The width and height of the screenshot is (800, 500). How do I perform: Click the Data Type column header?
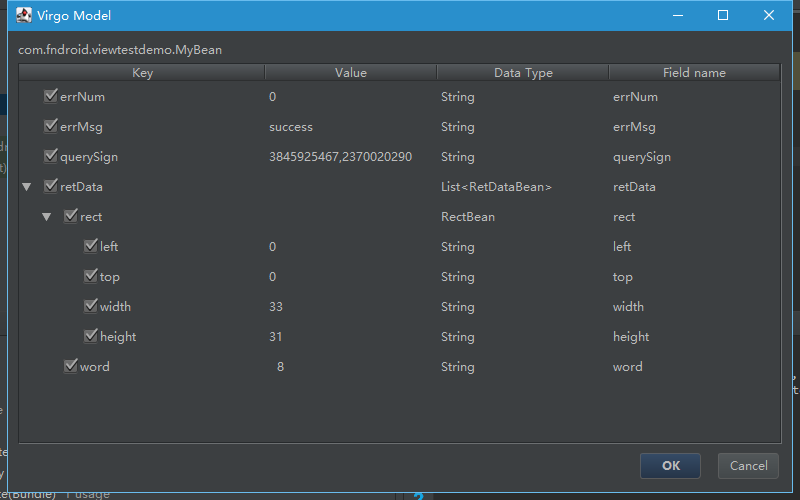point(523,73)
